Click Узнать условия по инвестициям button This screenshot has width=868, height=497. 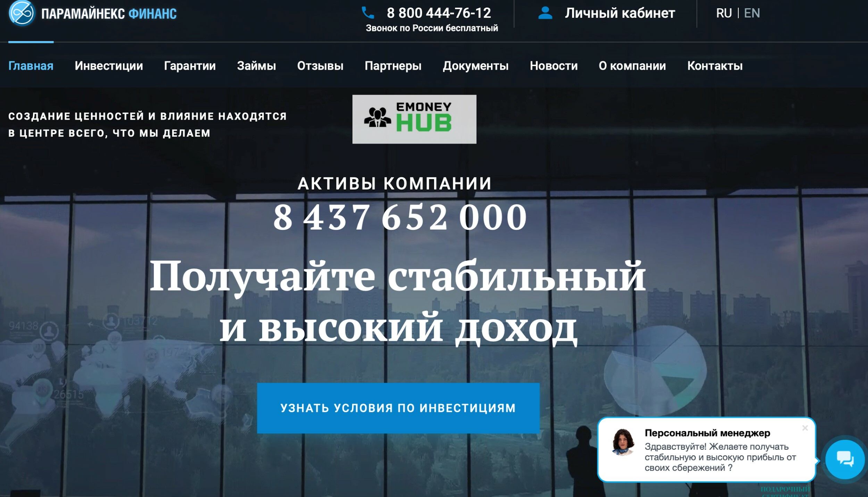pyautogui.click(x=398, y=408)
